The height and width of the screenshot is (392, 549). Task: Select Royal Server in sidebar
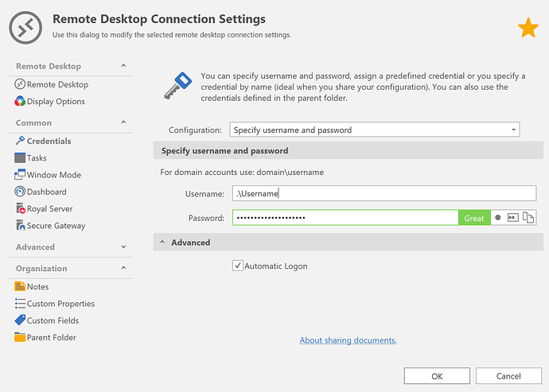pyautogui.click(x=49, y=209)
